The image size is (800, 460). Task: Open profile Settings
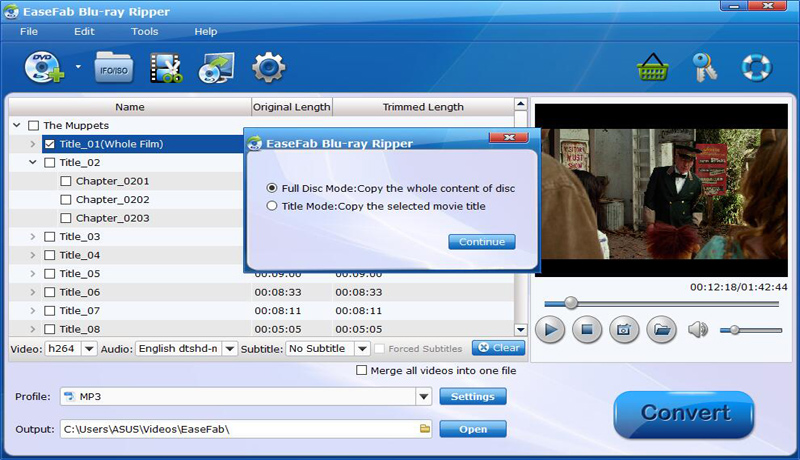pos(472,396)
